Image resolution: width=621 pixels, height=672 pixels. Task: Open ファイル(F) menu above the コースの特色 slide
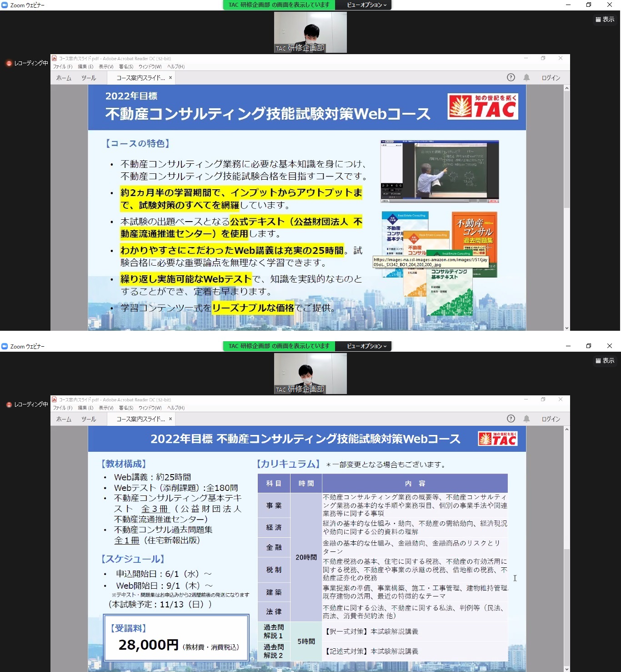(63, 66)
